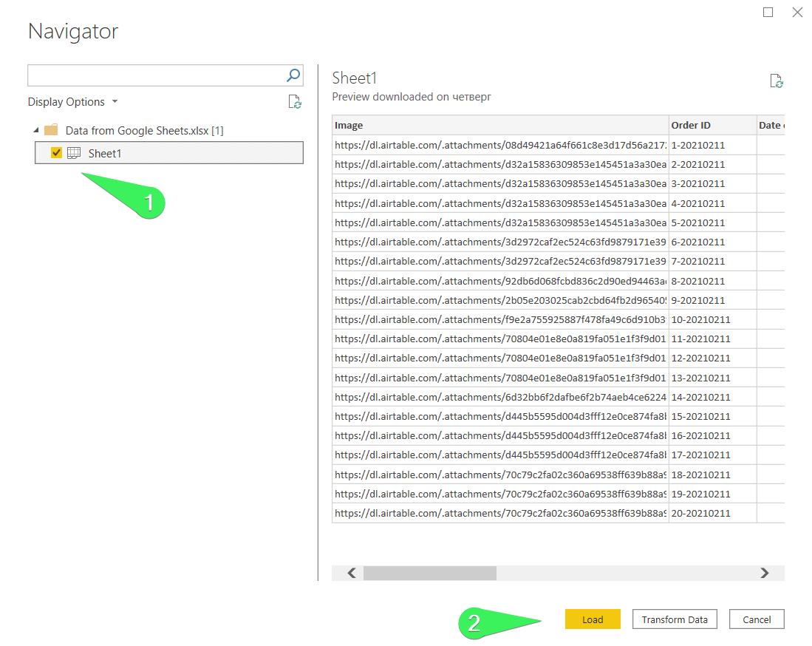Screen dimensions: 812x646
Task: Select the cell 19-20210211
Action: tap(712, 494)
